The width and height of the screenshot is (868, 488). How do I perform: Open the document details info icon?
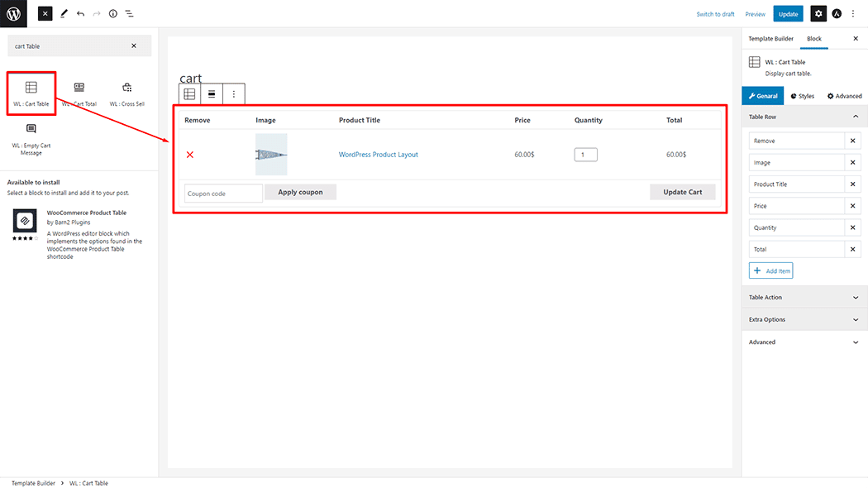(113, 14)
